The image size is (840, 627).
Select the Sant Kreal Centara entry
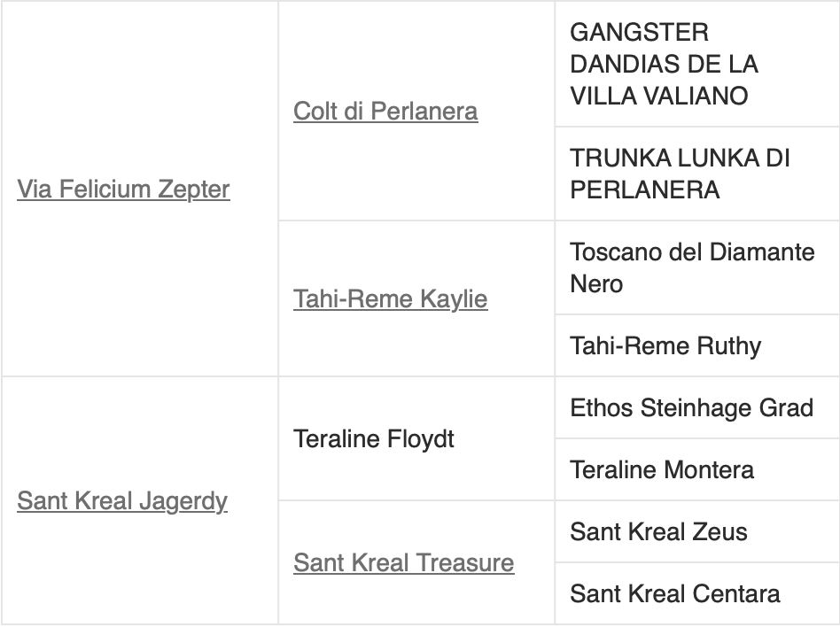point(674,592)
